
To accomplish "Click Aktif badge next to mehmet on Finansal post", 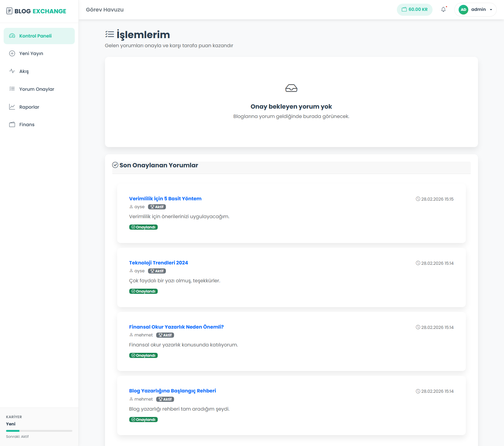I will (x=165, y=335).
